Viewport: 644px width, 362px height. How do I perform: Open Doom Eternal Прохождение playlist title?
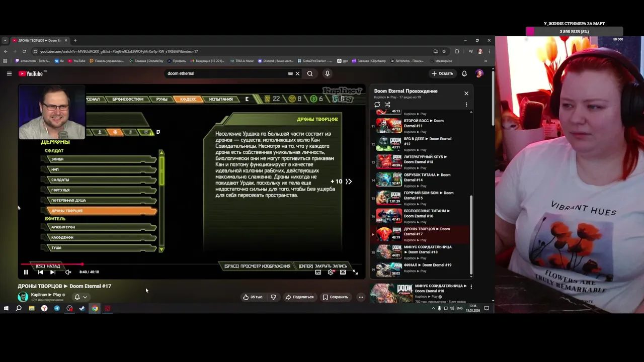click(406, 91)
